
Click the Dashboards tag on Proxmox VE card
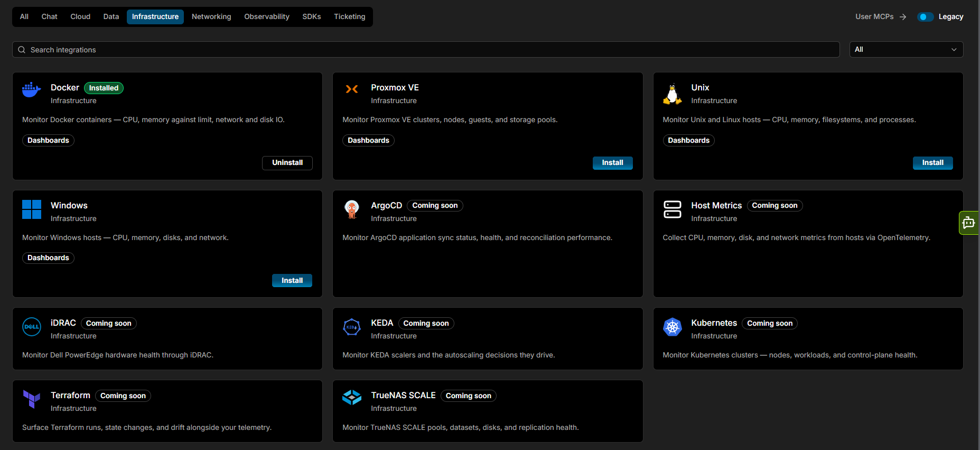click(x=368, y=140)
